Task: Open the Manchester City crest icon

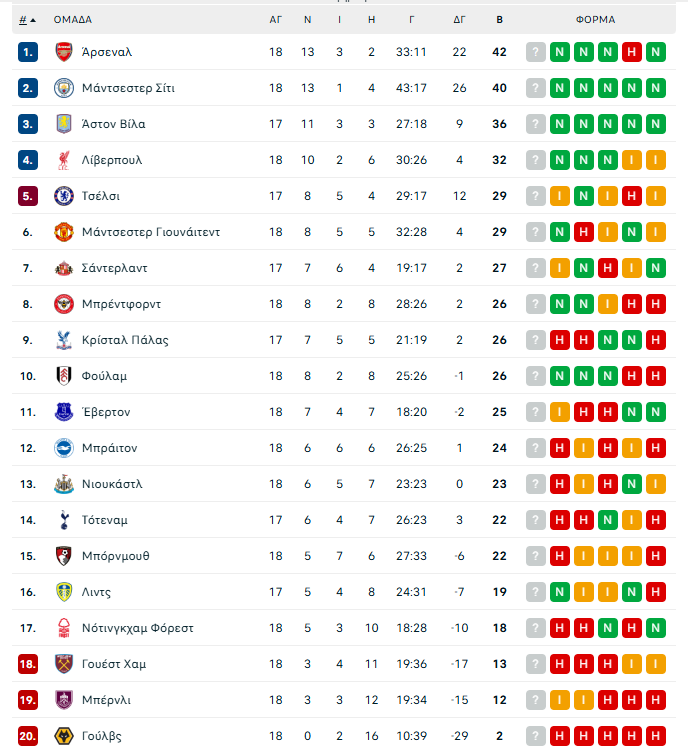Action: point(64,88)
